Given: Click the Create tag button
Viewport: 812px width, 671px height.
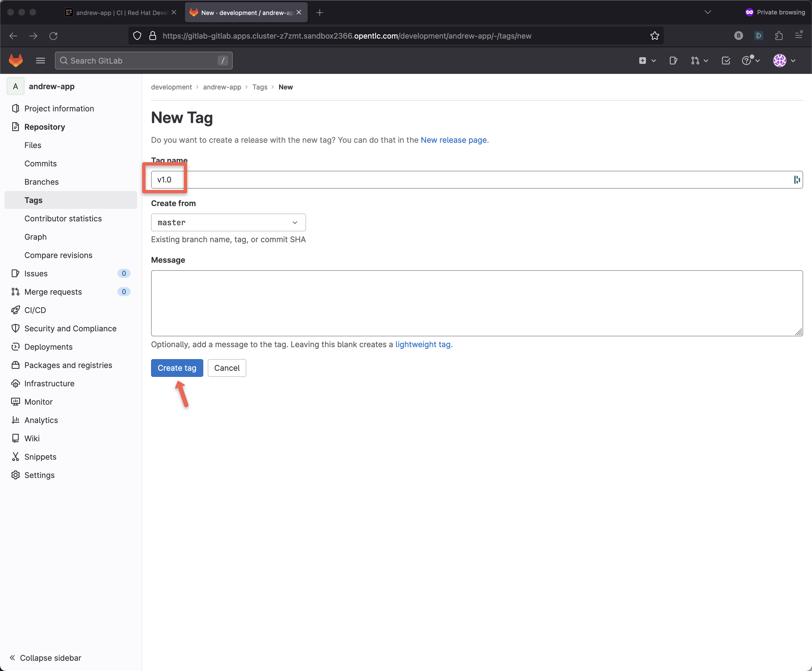Looking at the screenshot, I should [x=177, y=368].
